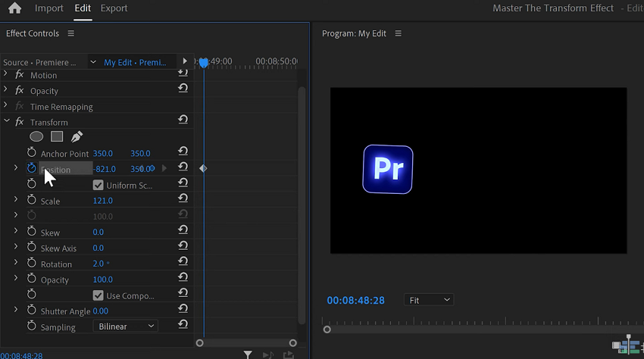This screenshot has height=359, width=644.
Task: Toggle animation stopwatch for Skew Axis
Action: [x=32, y=247]
